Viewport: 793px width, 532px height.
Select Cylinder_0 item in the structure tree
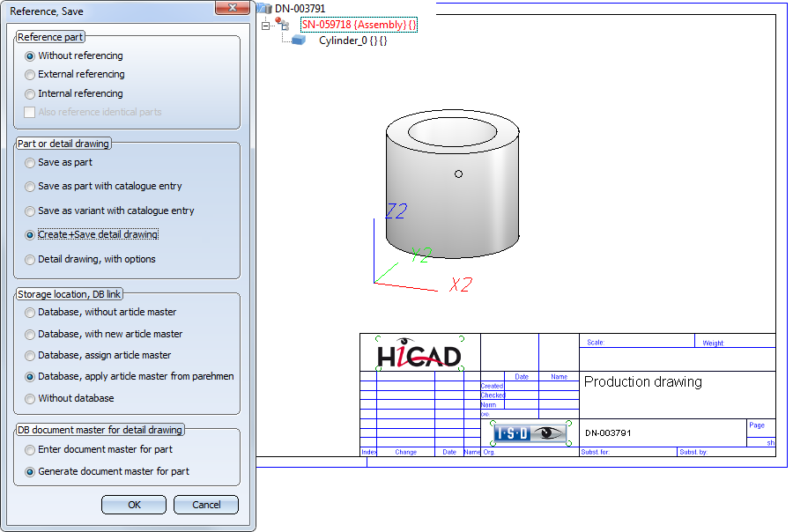tap(353, 41)
